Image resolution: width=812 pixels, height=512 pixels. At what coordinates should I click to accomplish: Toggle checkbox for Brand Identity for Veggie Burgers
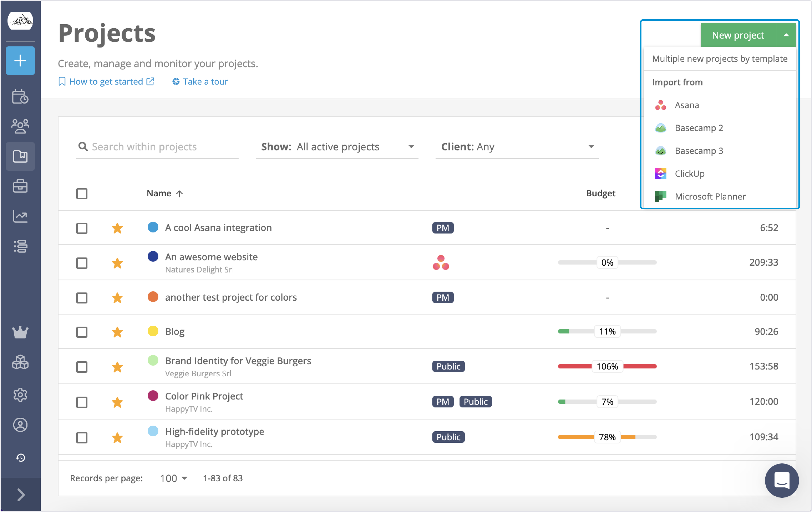coord(82,366)
